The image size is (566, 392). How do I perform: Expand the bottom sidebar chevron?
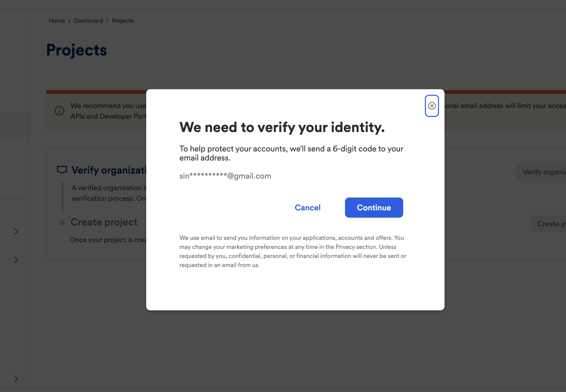(x=16, y=378)
